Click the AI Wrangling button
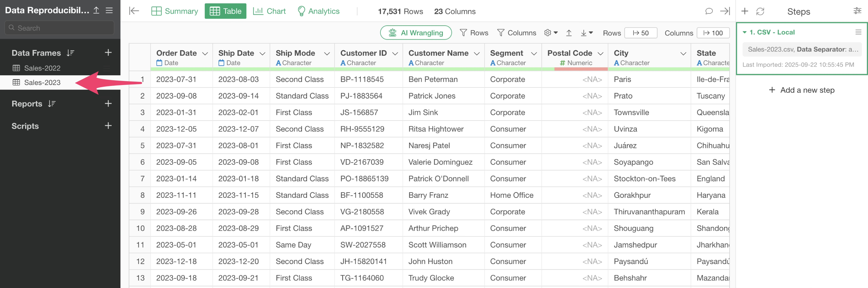868x288 pixels. [415, 33]
